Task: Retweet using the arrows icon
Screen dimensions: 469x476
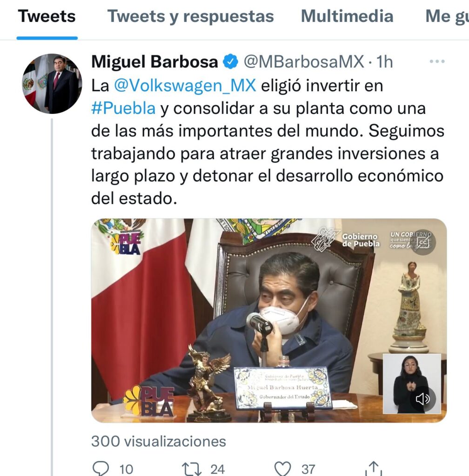Action: (x=191, y=469)
